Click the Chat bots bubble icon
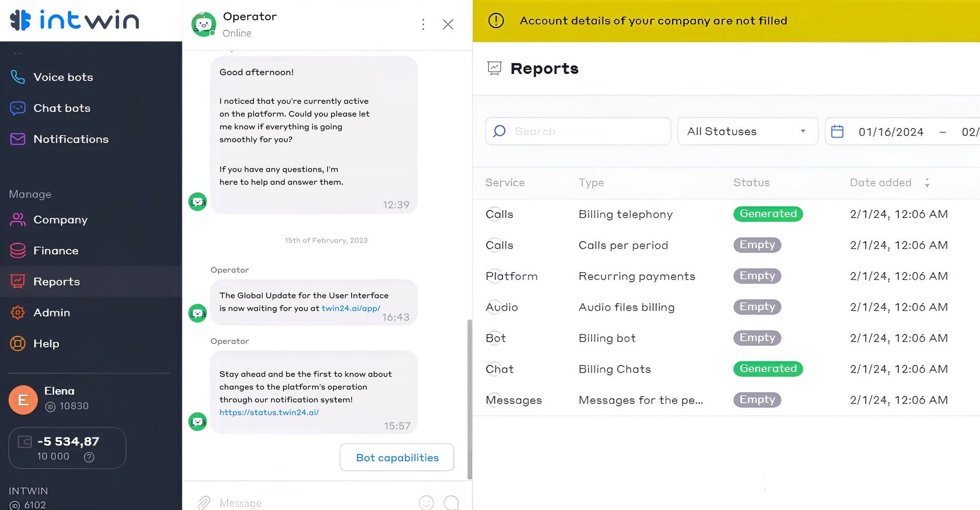Screen dimensions: 980x510 pos(17,108)
